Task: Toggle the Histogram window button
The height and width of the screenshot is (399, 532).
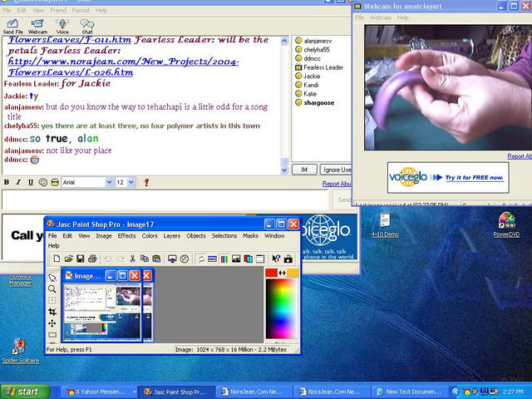Action: 236,259
